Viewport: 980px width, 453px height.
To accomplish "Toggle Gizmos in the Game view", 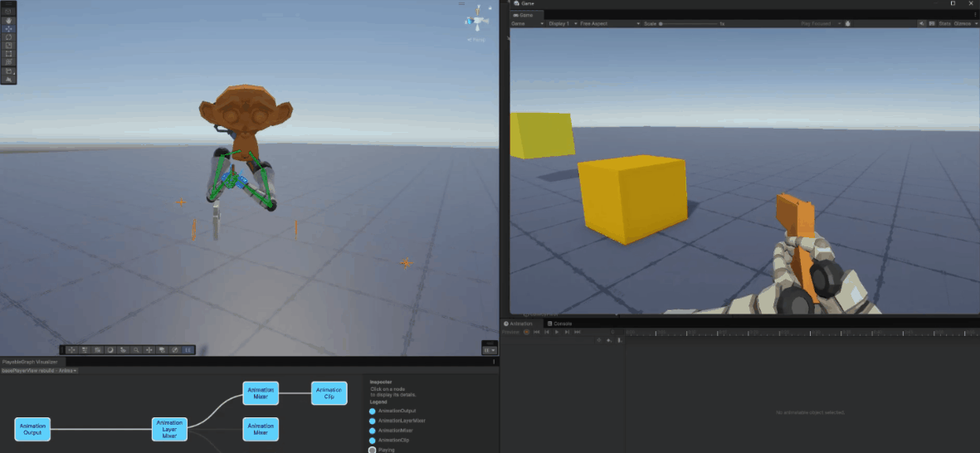I will click(963, 24).
